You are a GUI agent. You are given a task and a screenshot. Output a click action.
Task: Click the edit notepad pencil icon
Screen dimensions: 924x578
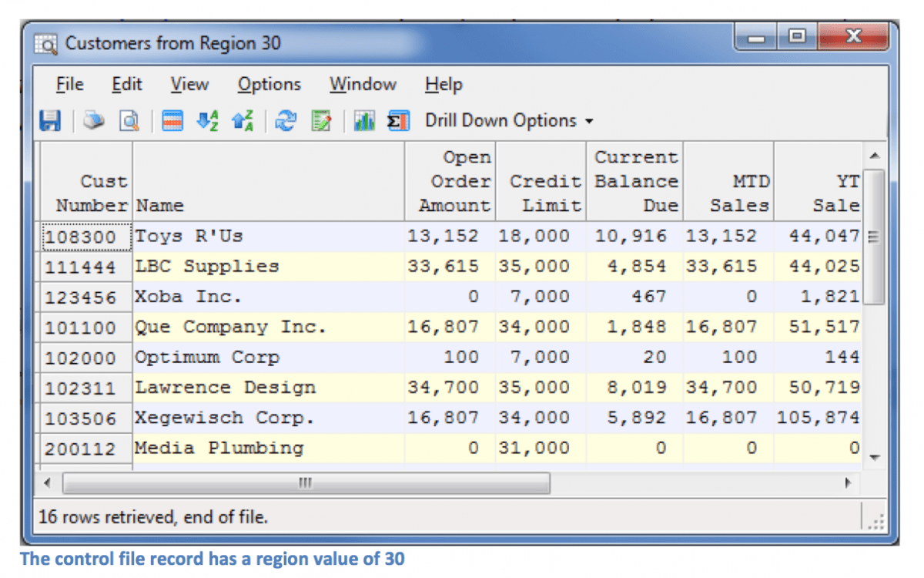click(x=320, y=121)
